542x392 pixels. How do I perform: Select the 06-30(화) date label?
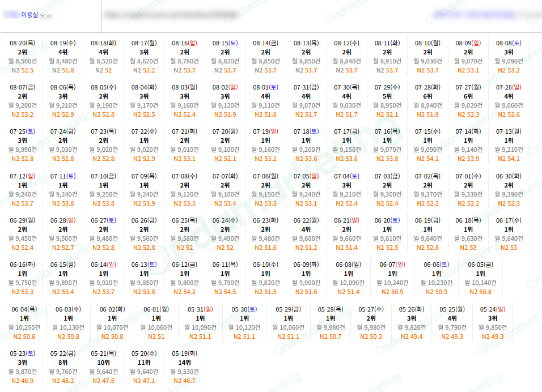509,176
